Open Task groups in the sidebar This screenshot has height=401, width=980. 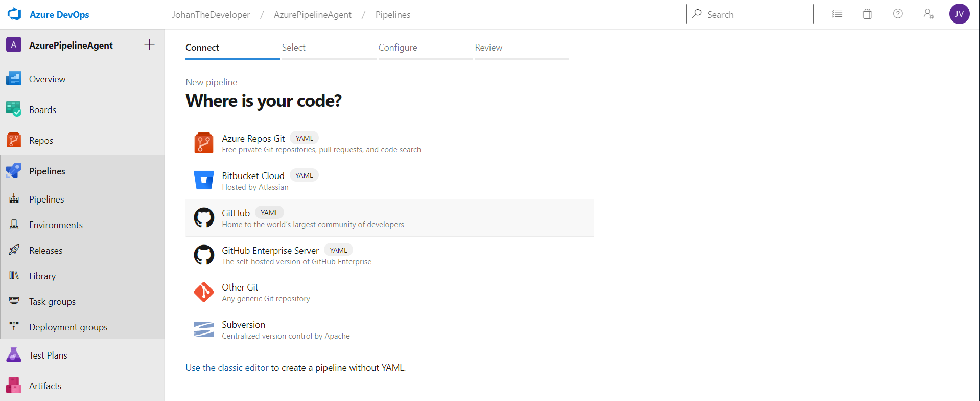click(x=82, y=302)
